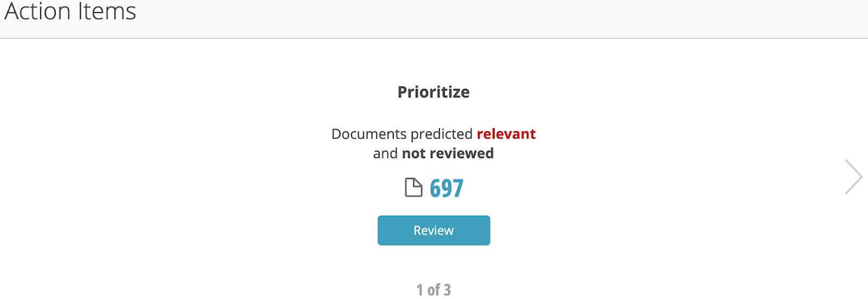Click the number 697 in teal
868x299 pixels.
[x=446, y=188]
